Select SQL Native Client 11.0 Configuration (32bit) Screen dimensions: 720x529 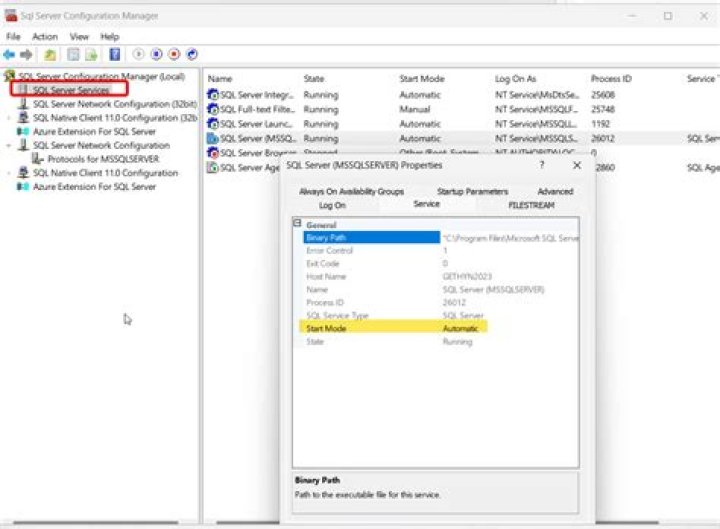[115, 118]
